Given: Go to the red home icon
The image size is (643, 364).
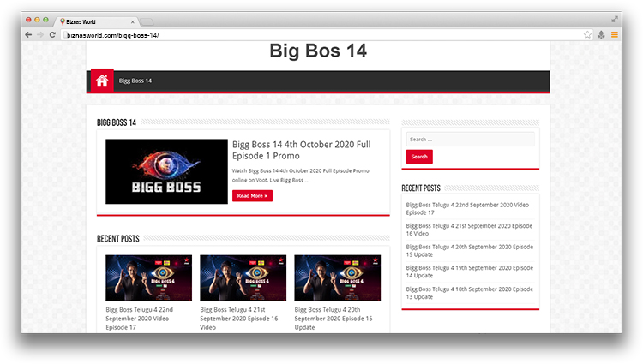Looking at the screenshot, I should pos(102,81).
